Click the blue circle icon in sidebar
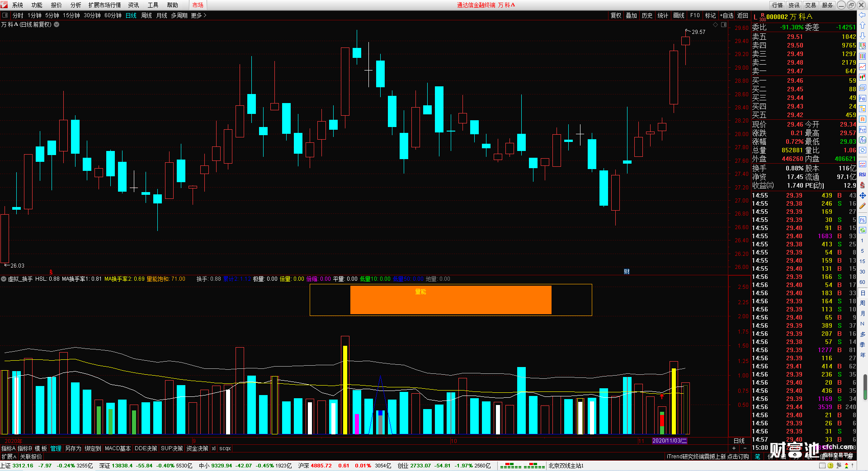 [x=862, y=150]
